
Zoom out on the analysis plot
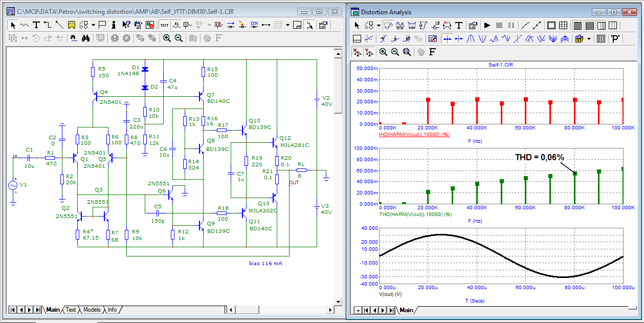coord(395,52)
